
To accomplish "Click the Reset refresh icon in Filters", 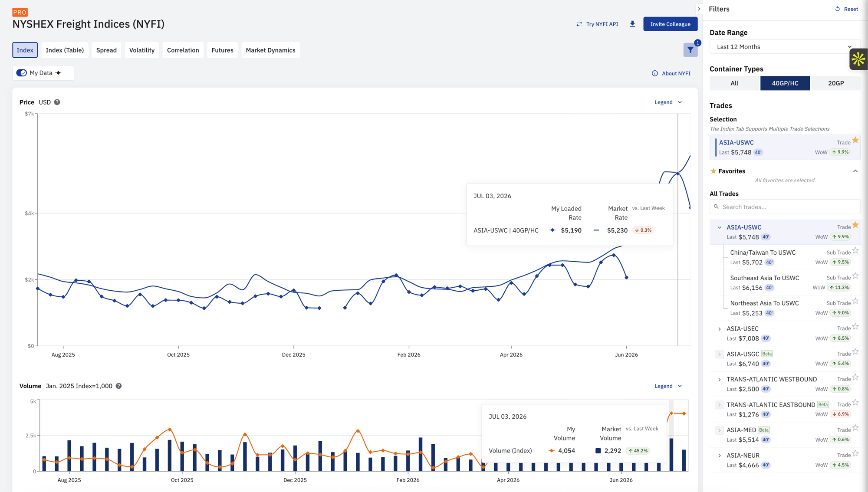I will 838,9.
